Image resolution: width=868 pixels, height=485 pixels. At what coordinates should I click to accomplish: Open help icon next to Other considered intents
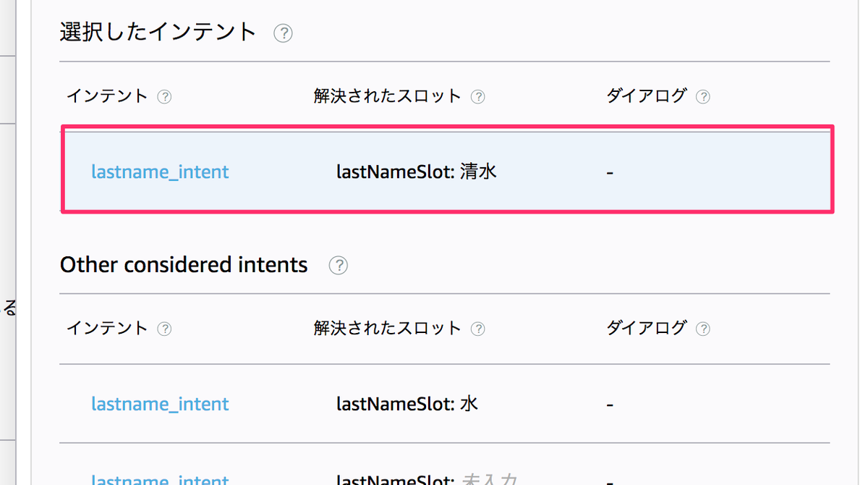point(338,266)
